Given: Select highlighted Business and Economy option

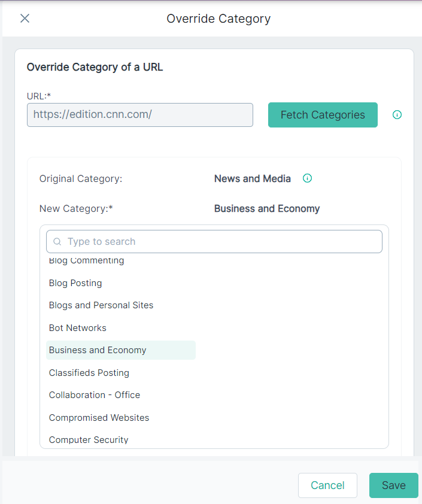Looking at the screenshot, I should [121, 350].
